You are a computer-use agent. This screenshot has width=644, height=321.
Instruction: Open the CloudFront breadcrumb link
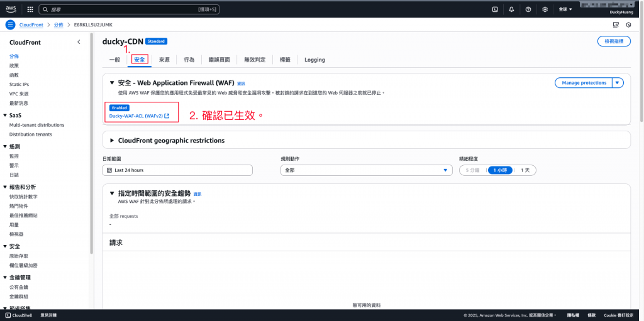31,24
